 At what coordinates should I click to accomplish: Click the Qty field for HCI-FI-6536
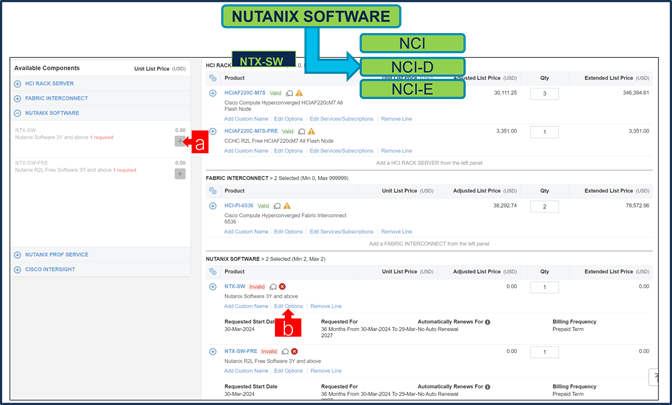[544, 207]
